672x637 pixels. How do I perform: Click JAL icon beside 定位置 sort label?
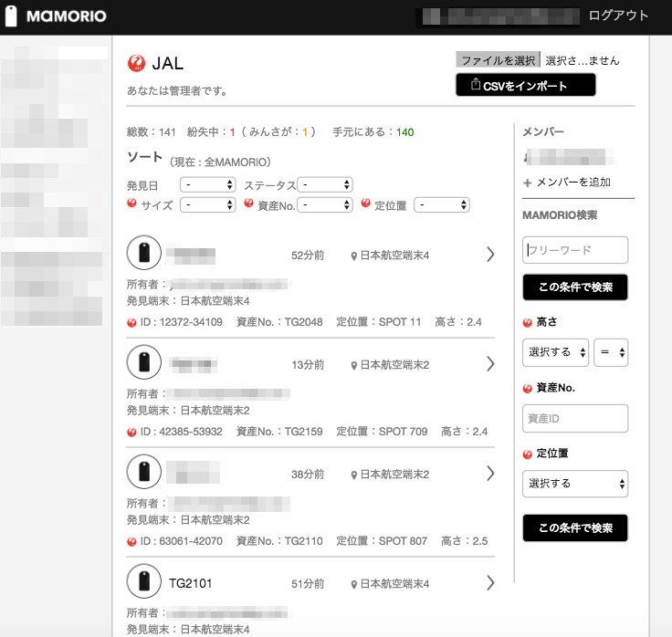[x=365, y=203]
